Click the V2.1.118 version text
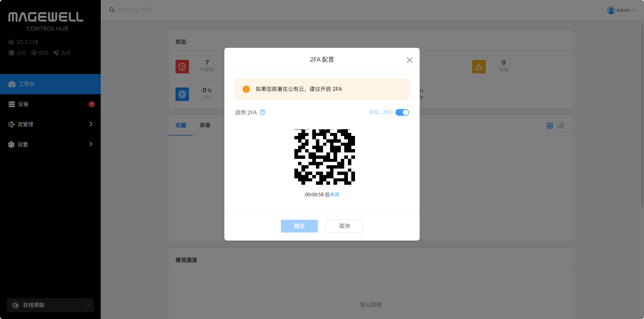This screenshot has width=644, height=319. pyautogui.click(x=27, y=42)
